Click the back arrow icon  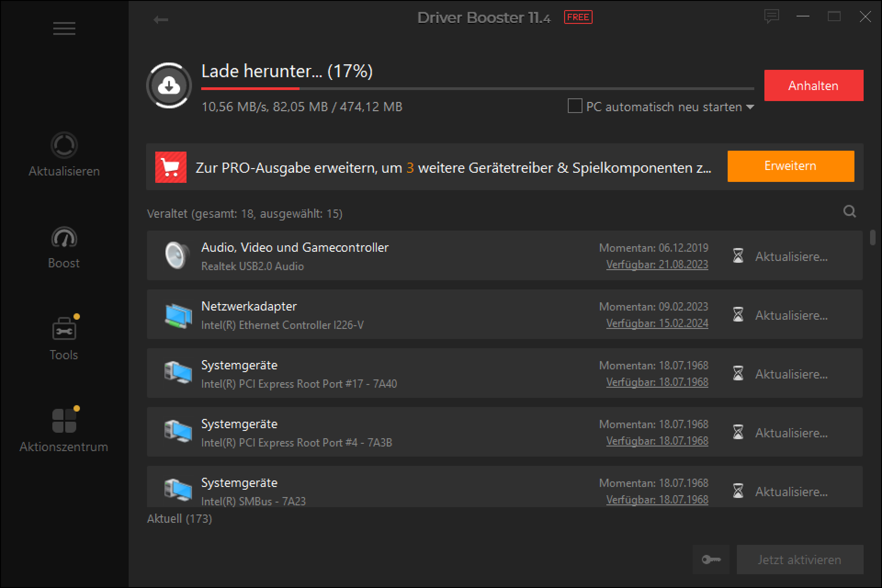point(161,20)
